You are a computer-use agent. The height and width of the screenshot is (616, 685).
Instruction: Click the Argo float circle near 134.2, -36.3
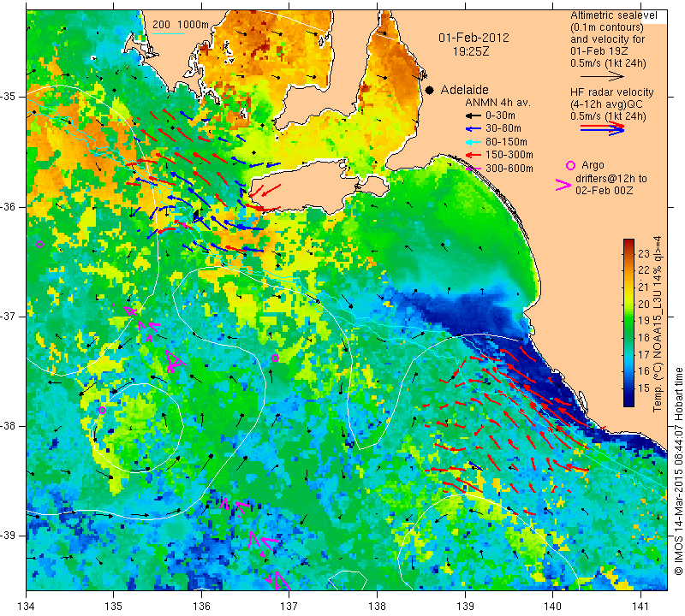(x=39, y=244)
